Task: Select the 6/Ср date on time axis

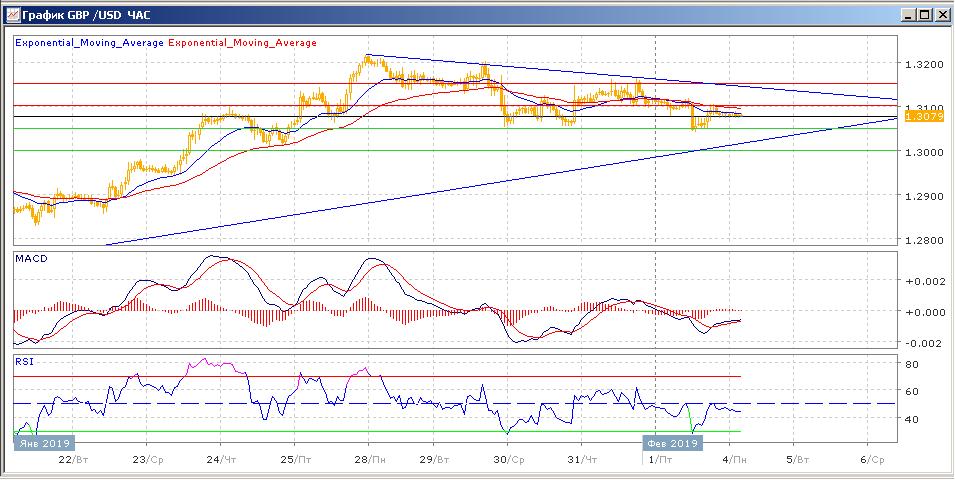Action: [x=872, y=459]
